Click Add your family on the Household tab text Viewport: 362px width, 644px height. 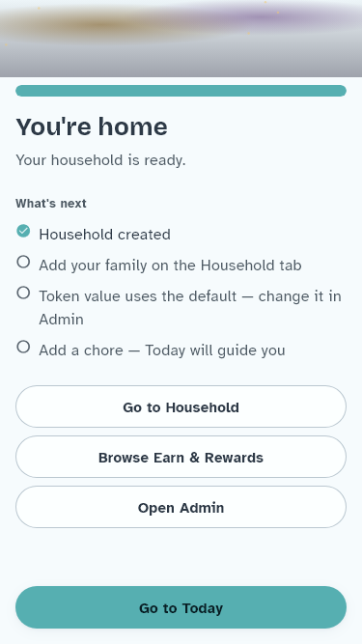tap(170, 266)
